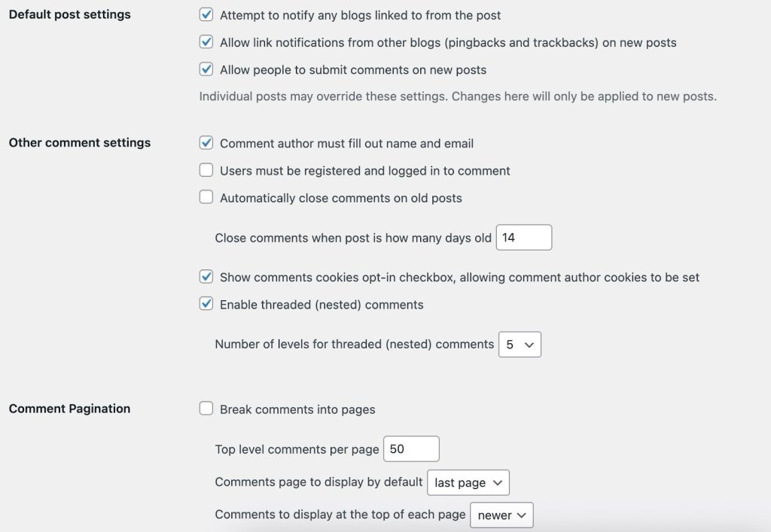The image size is (771, 532).
Task: Uncheck the comments cookies opt-in setting
Action: (x=206, y=277)
